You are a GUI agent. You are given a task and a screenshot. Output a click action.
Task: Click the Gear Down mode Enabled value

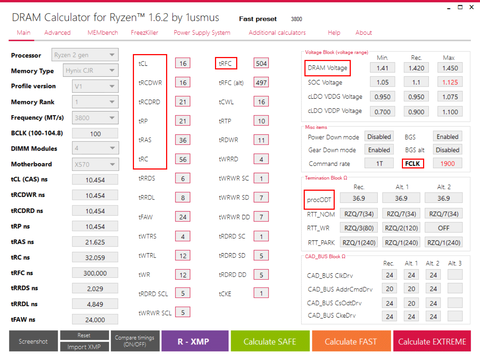click(x=379, y=150)
